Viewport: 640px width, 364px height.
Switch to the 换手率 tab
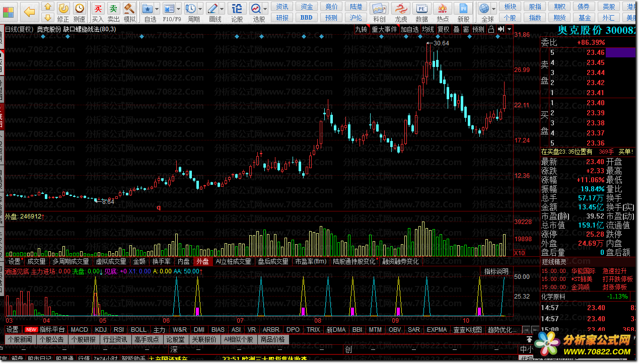(x=161, y=261)
